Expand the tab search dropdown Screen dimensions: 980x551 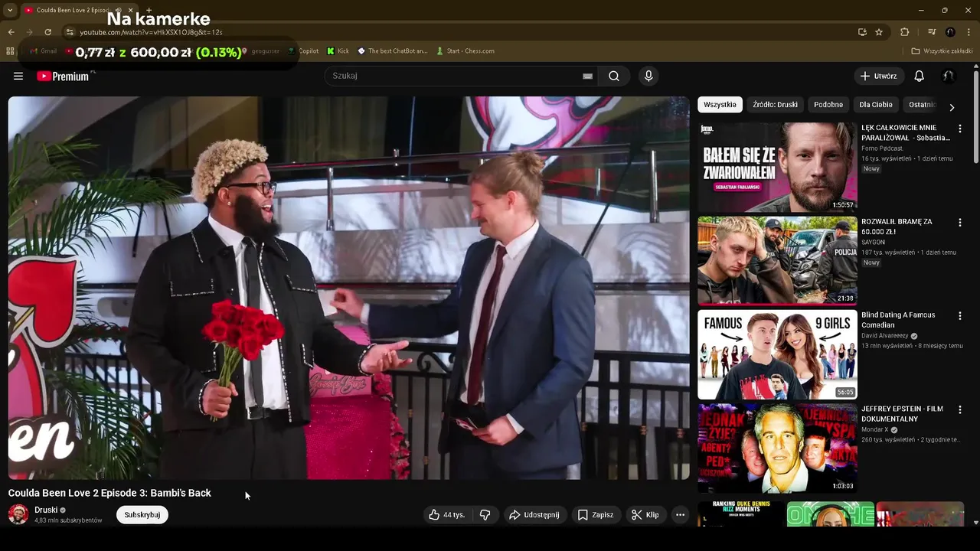[x=10, y=10]
